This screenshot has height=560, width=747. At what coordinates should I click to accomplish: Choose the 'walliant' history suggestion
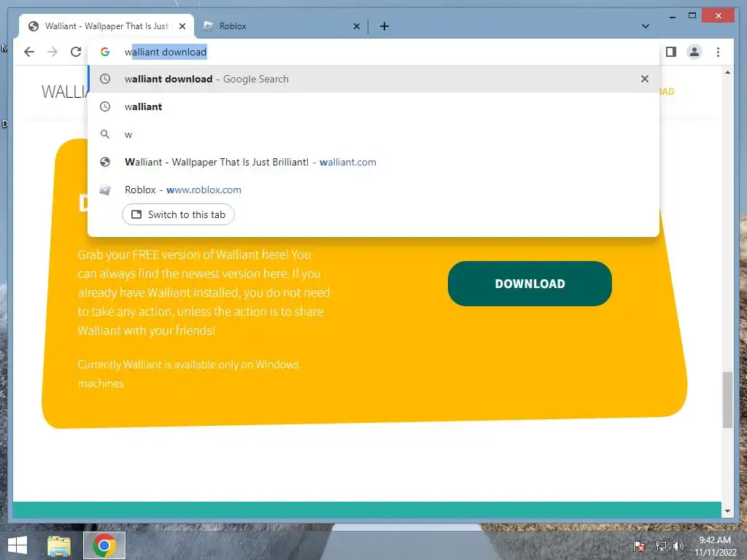tap(374, 106)
